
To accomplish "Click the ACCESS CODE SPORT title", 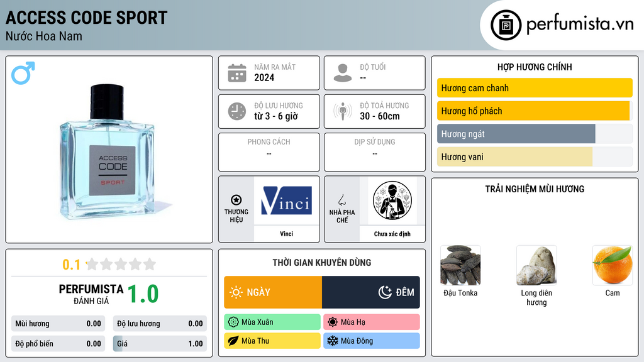I will pyautogui.click(x=86, y=18).
